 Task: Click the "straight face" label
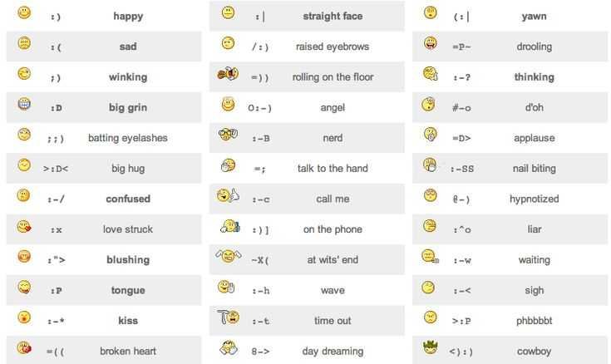coord(333,17)
